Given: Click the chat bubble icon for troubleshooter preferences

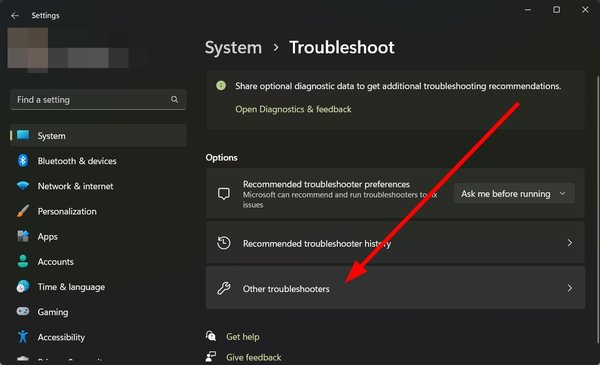Looking at the screenshot, I should click(224, 194).
